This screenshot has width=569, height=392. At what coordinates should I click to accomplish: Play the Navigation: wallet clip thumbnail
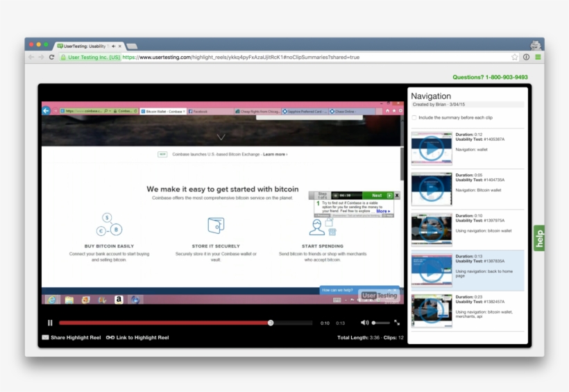tap(432, 148)
